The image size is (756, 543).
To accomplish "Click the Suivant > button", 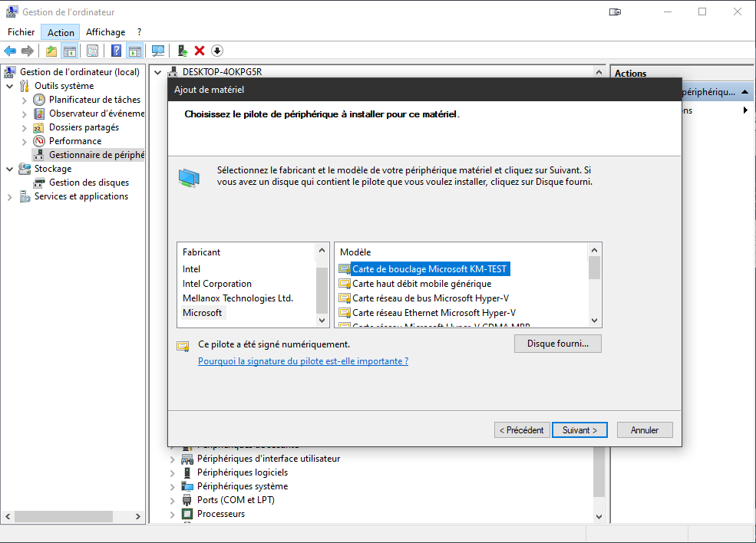I will [x=579, y=429].
